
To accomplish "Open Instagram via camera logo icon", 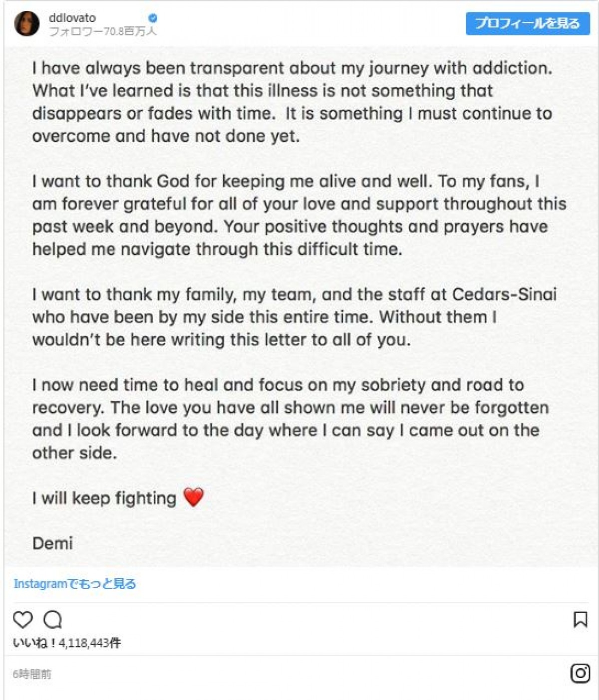I will point(580,674).
